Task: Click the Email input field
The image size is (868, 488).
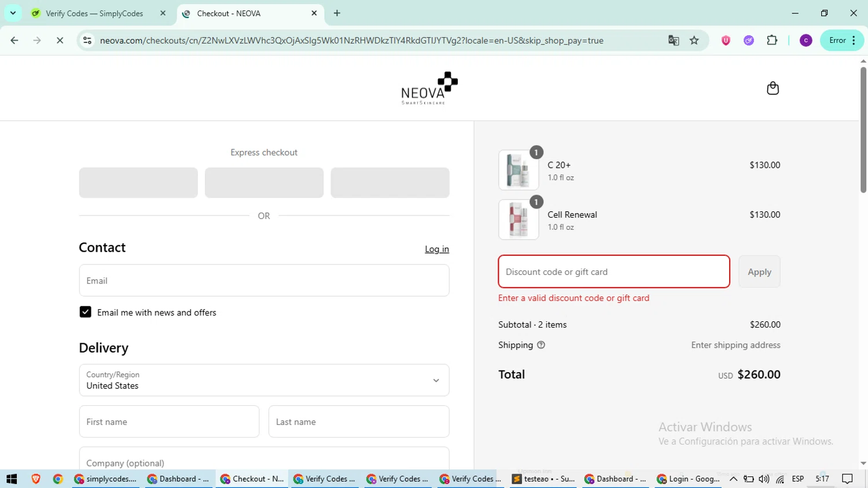Action: click(264, 281)
